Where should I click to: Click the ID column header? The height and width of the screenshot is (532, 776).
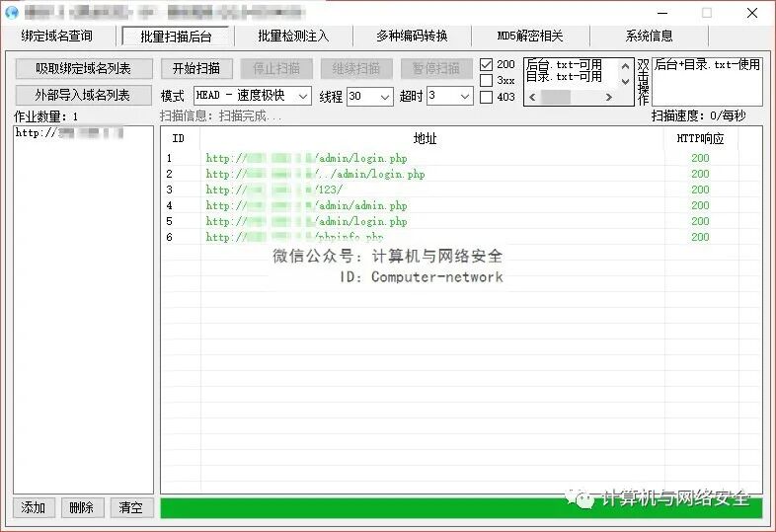coord(178,138)
